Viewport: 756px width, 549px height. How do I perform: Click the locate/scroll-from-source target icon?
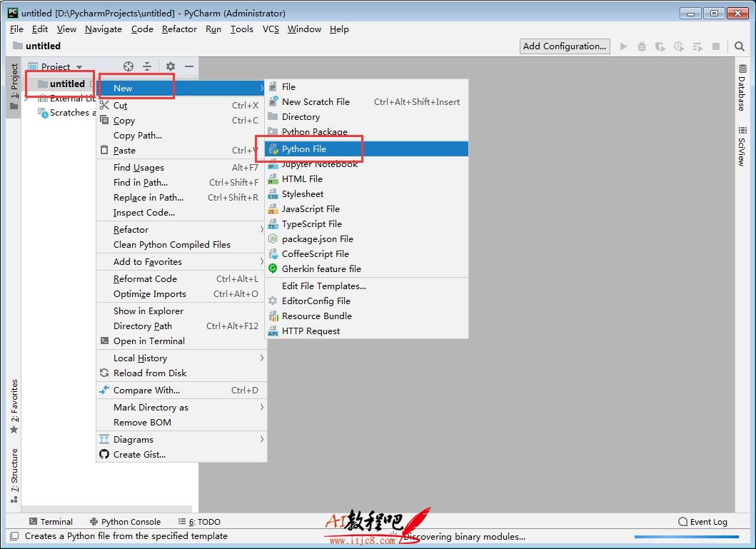[x=128, y=66]
